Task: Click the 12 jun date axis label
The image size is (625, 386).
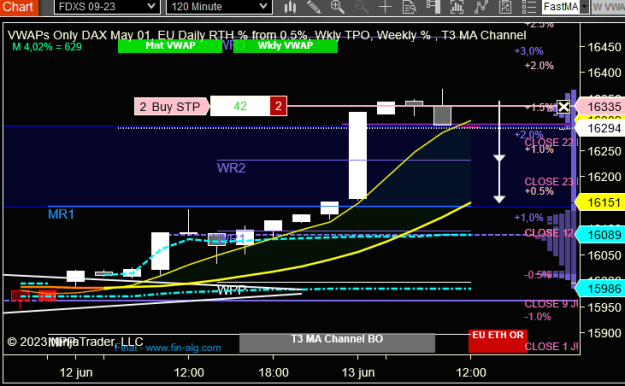Action: coord(76,373)
